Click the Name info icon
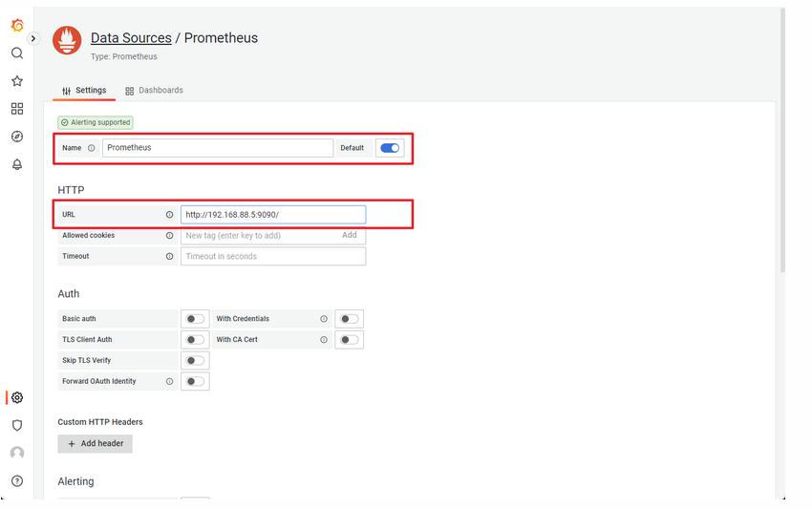This screenshot has width=812, height=510. [x=91, y=148]
